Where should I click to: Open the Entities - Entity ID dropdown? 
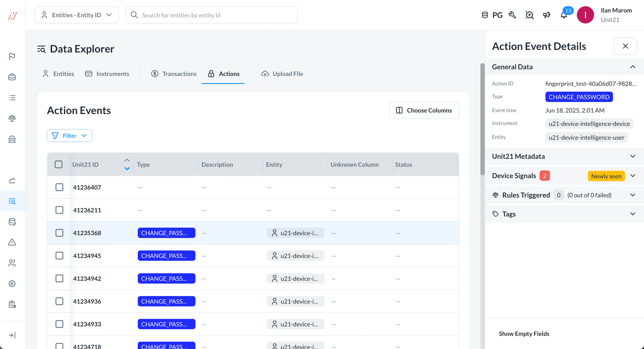point(76,15)
